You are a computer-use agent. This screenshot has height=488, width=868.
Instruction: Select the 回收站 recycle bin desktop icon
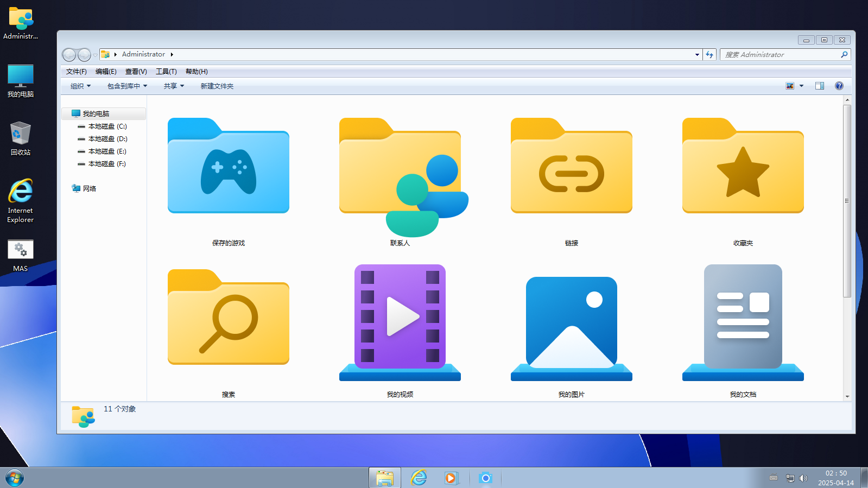click(x=21, y=138)
